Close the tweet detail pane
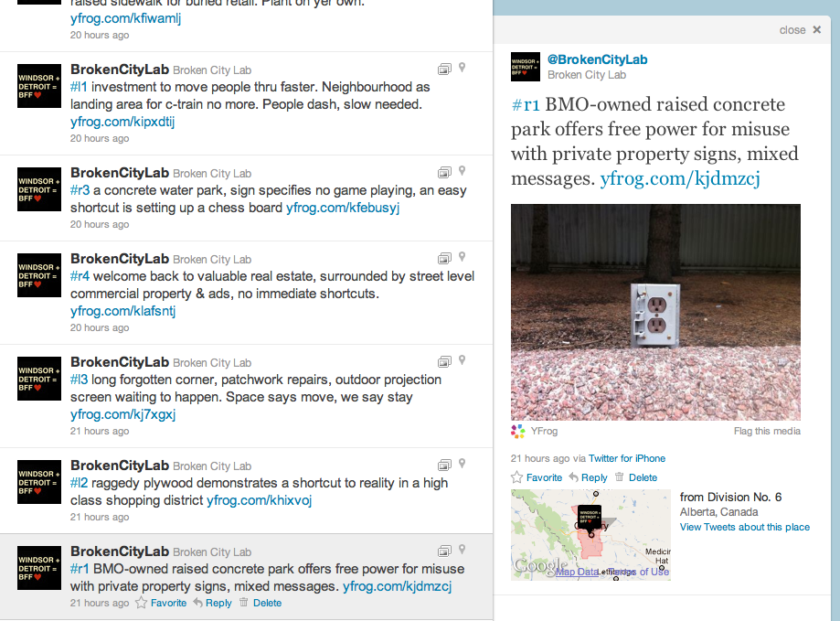 click(801, 30)
